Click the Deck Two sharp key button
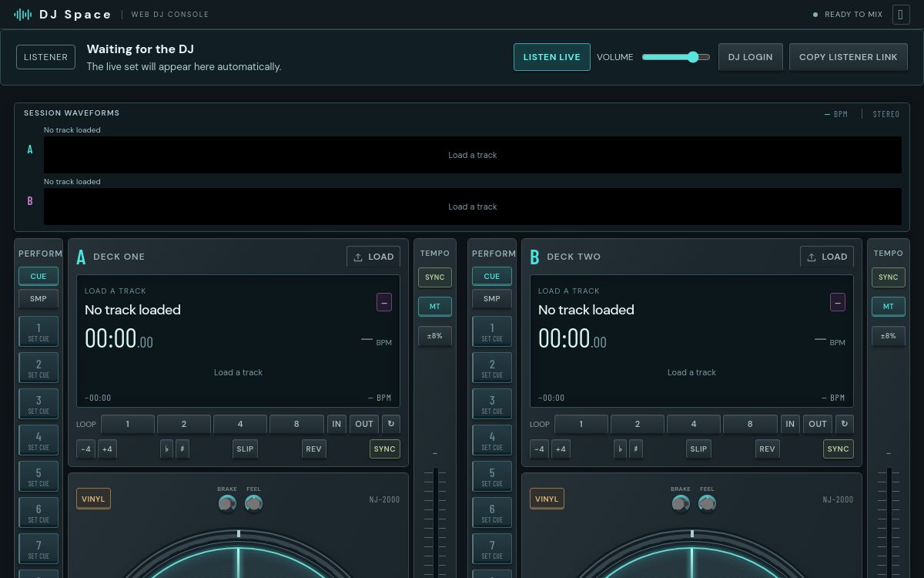The image size is (924, 578). point(636,449)
